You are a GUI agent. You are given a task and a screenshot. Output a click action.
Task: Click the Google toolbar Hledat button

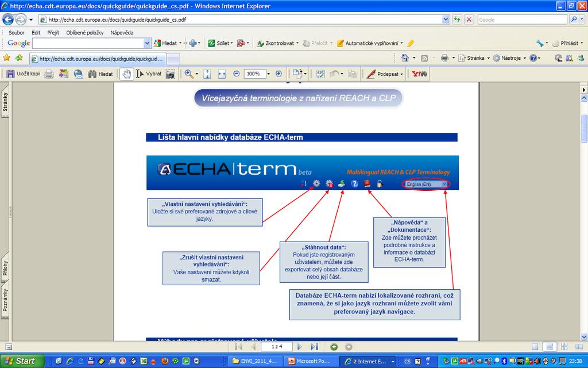tap(165, 43)
